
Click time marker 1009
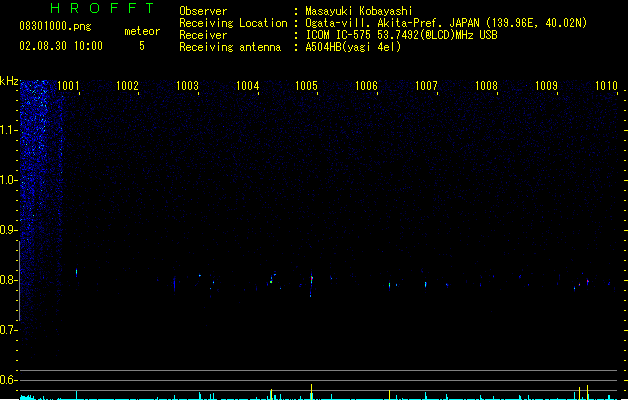tap(546, 86)
